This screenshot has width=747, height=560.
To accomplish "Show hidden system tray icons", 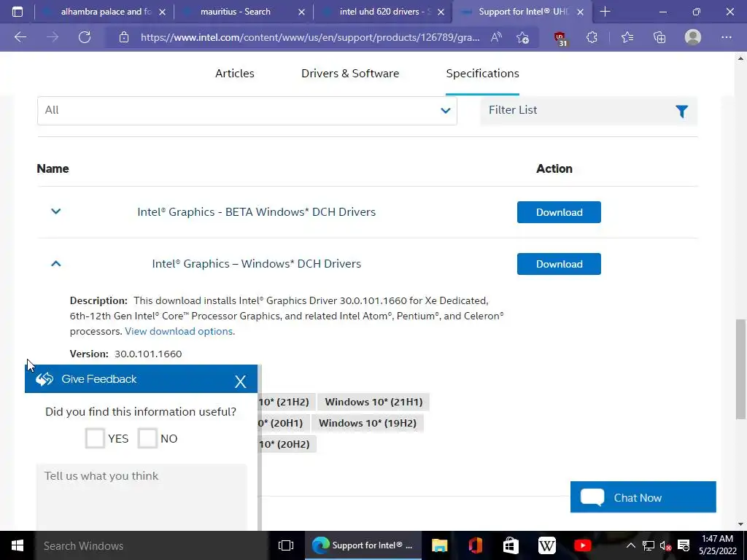I will [x=630, y=545].
